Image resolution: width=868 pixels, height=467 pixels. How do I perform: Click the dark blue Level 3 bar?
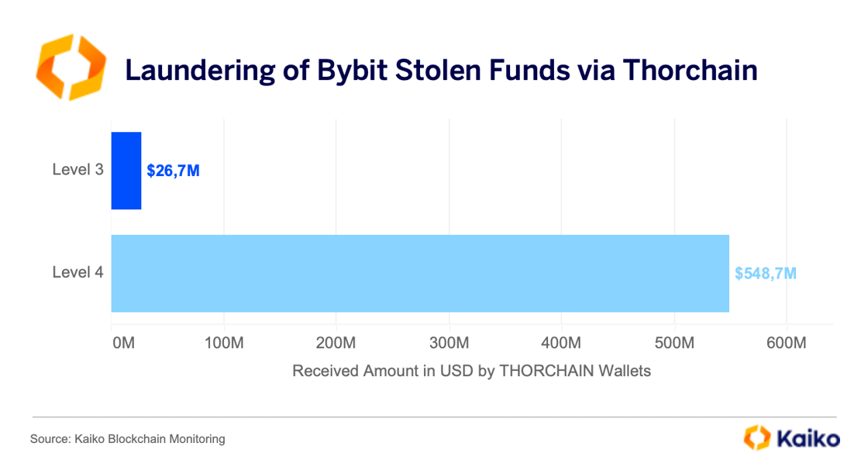pos(126,171)
